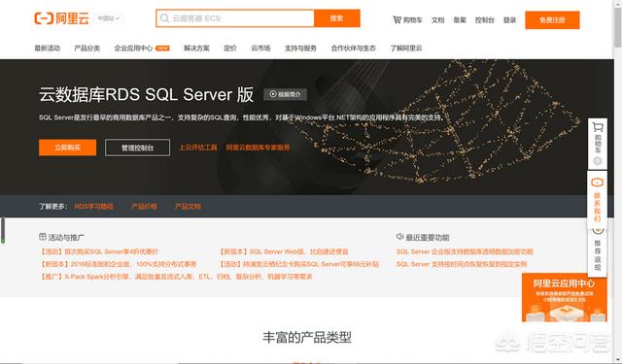Open the 了解阿里云 menu
This screenshot has height=364, width=622.
coord(406,48)
